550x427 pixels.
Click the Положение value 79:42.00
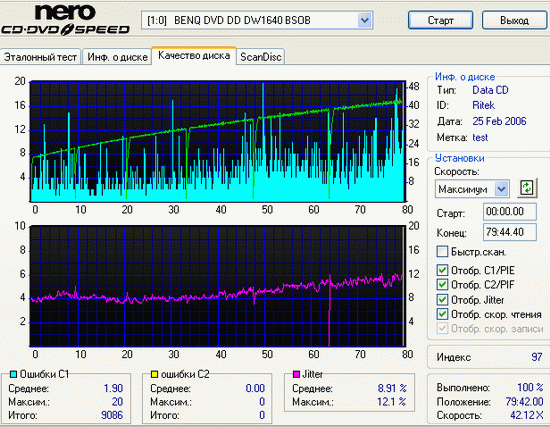(x=524, y=401)
